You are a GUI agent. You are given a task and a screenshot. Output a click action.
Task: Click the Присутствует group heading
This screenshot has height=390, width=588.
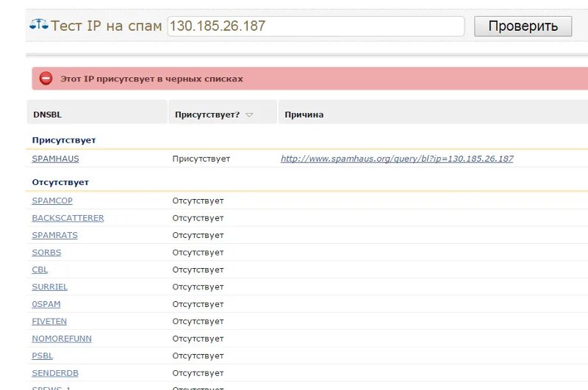pos(64,140)
